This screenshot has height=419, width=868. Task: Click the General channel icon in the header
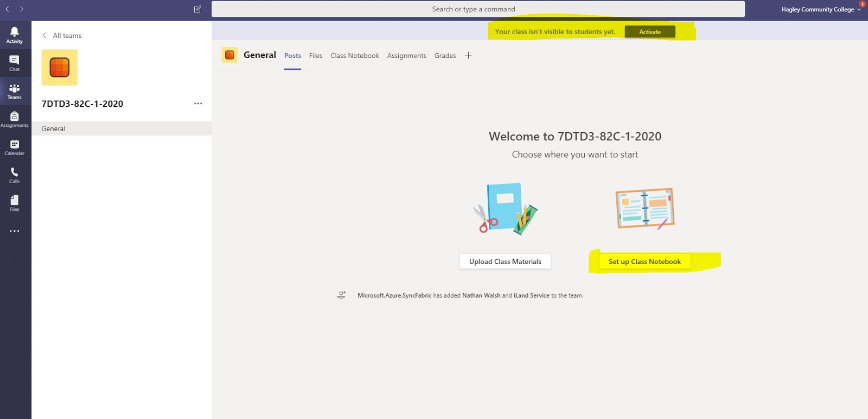(229, 55)
